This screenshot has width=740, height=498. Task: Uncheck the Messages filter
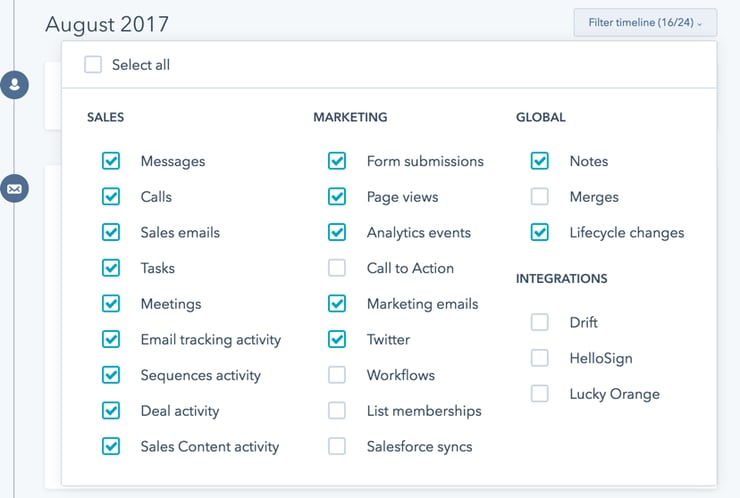111,161
